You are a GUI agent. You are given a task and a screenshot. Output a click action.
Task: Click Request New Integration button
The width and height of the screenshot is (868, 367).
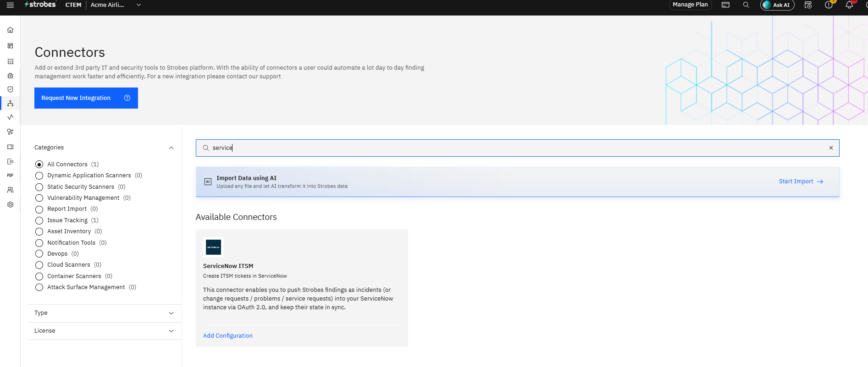coord(86,98)
